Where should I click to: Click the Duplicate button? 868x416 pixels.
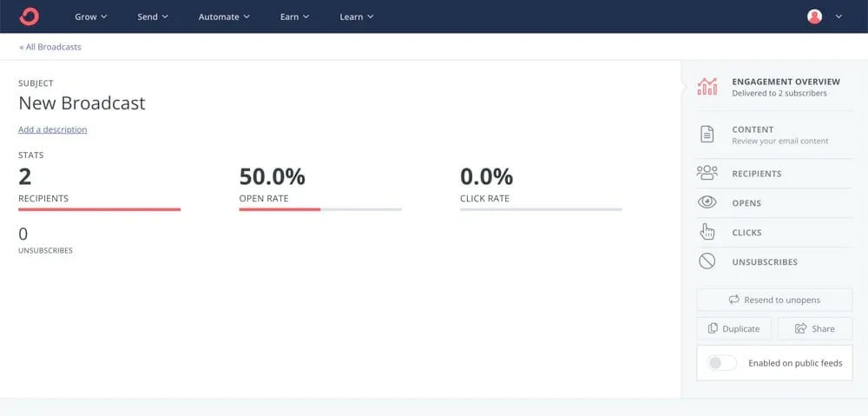point(734,328)
